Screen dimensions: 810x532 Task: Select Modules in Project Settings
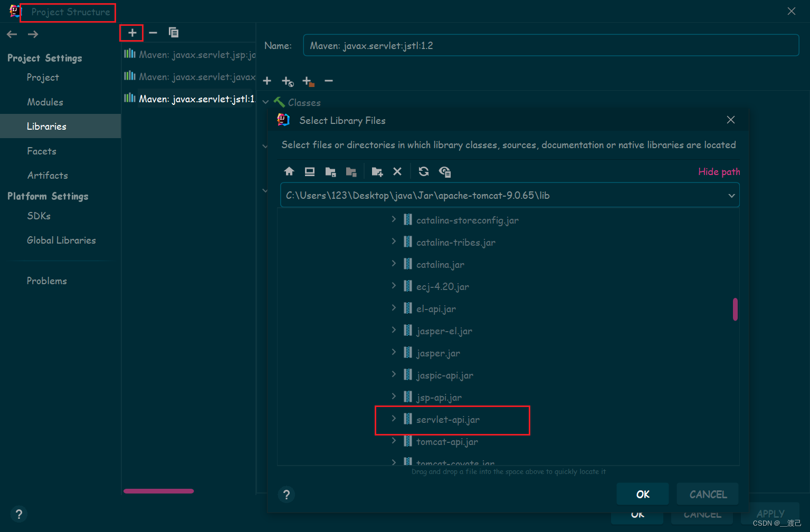(45, 102)
